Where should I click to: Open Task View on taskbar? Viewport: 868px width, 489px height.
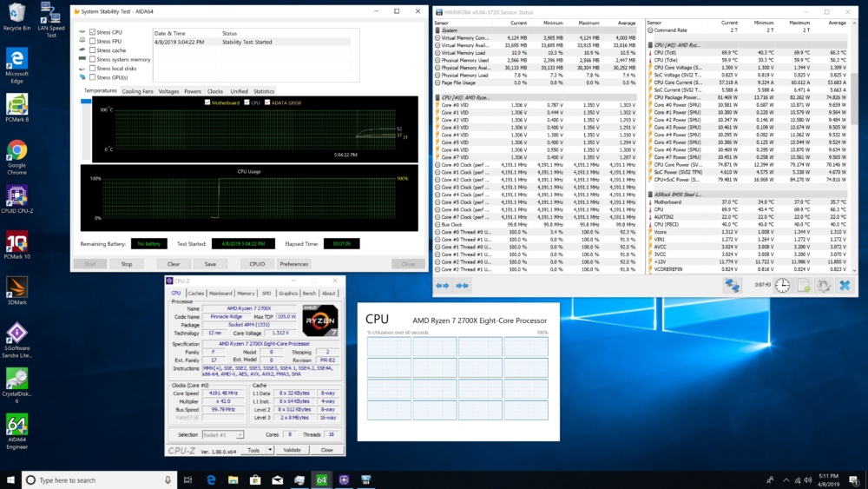(187, 480)
